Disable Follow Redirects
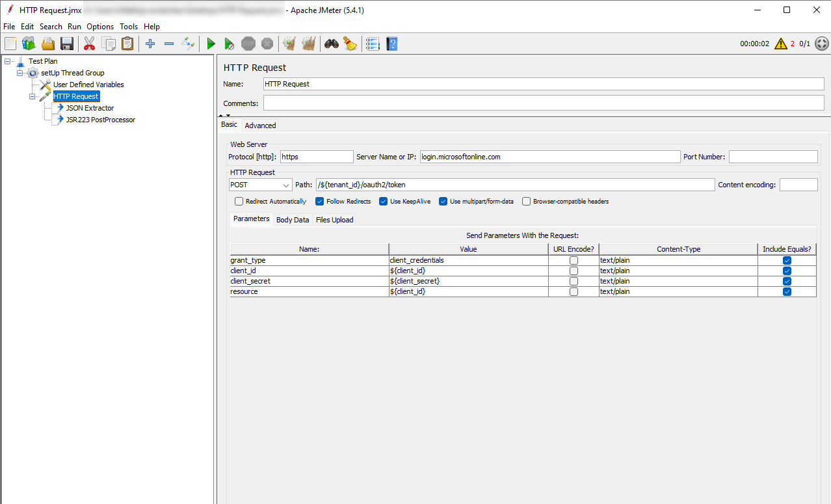 pyautogui.click(x=319, y=201)
